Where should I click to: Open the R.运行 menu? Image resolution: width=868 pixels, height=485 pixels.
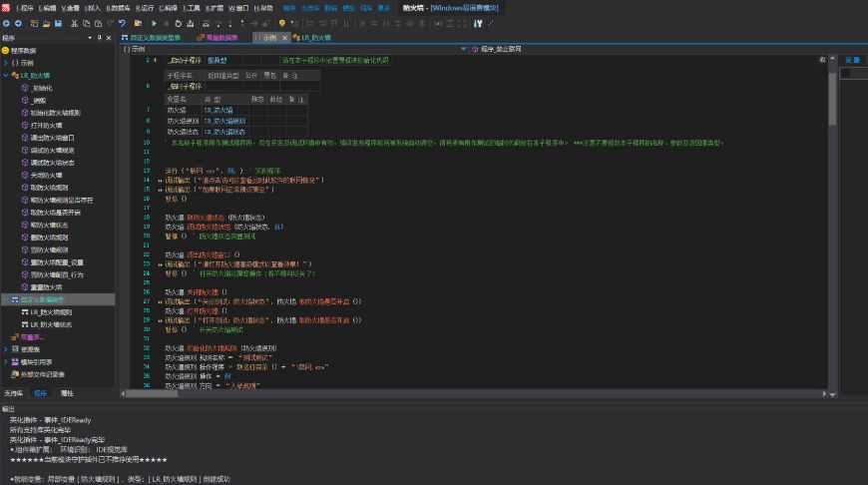pyautogui.click(x=145, y=7)
